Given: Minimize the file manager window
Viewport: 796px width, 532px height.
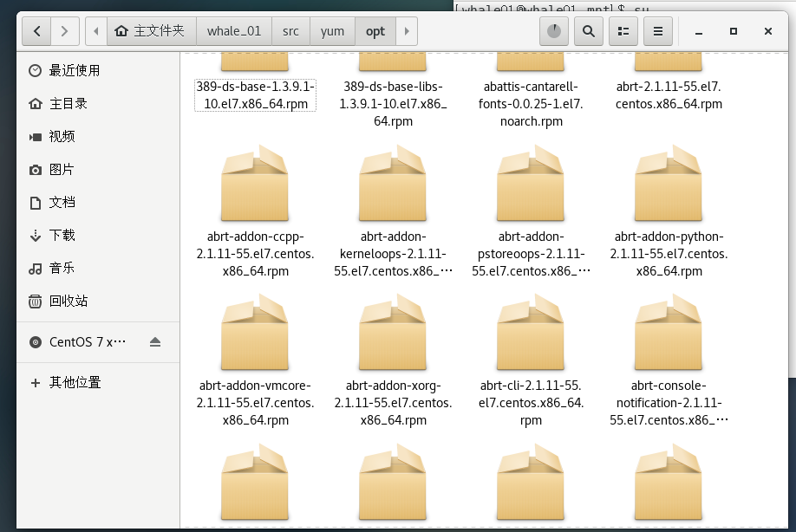Looking at the screenshot, I should pyautogui.click(x=699, y=32).
